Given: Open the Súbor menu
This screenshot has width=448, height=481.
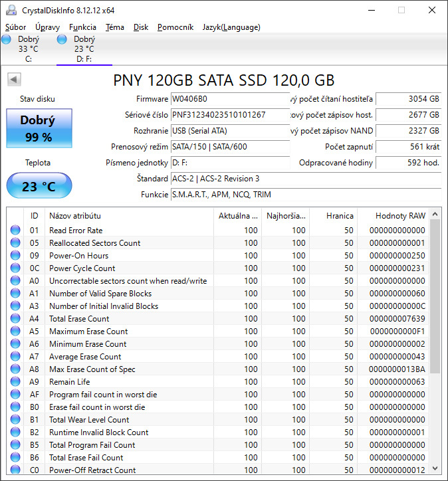Looking at the screenshot, I should point(15,27).
